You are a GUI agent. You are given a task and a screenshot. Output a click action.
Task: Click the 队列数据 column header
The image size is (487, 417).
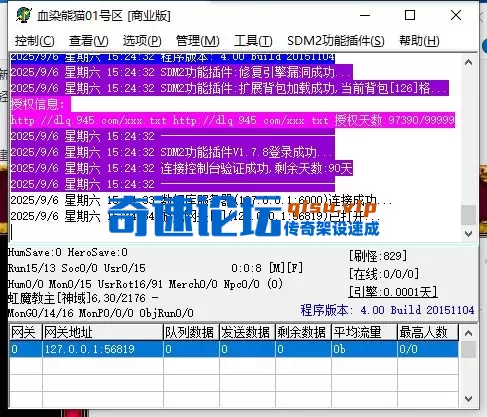coord(191,332)
